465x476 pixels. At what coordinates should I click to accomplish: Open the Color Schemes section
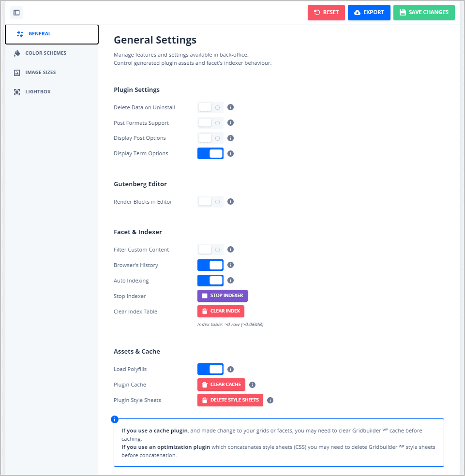(x=46, y=53)
